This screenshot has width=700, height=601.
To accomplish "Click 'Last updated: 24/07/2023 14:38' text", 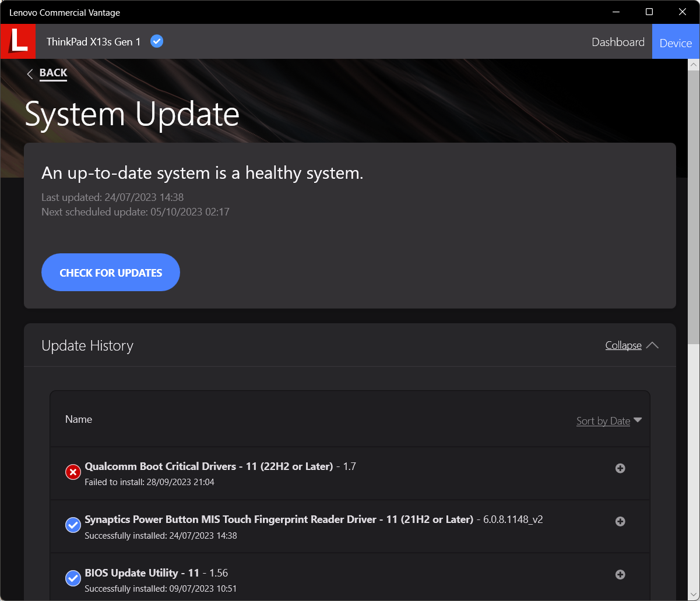I will coord(112,197).
